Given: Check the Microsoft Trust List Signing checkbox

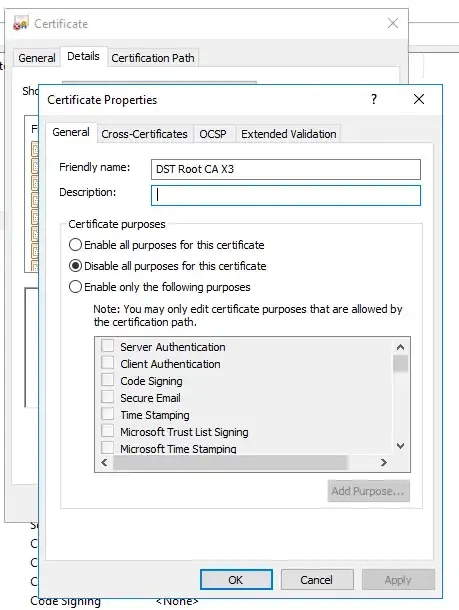Looking at the screenshot, I should pos(107,431).
